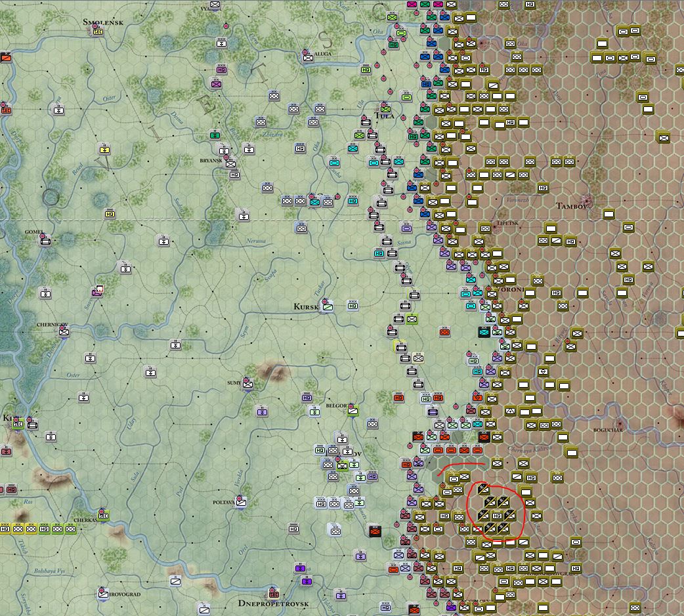The width and height of the screenshot is (684, 616).
Task: Select the yellow HQ counter north of Gomel
Action: click(110, 214)
